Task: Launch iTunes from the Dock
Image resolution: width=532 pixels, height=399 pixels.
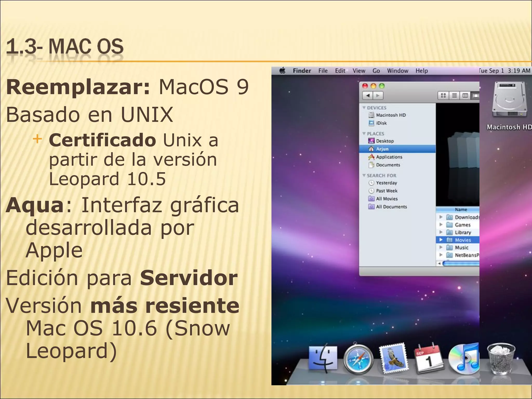Action: [x=464, y=358]
